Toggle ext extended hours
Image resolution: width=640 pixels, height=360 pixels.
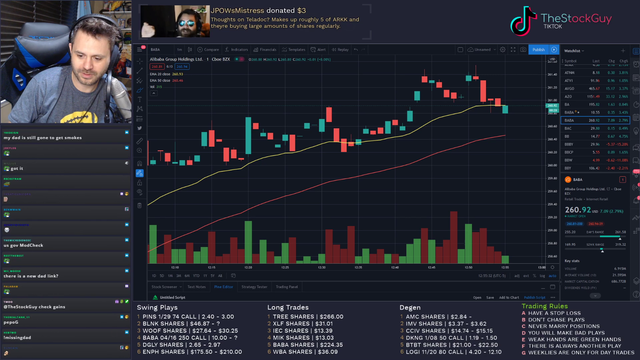click(x=526, y=276)
